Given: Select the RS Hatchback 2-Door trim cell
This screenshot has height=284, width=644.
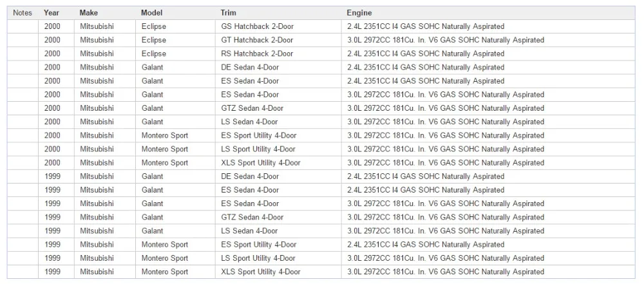Looking at the screenshot, I should [278, 53].
